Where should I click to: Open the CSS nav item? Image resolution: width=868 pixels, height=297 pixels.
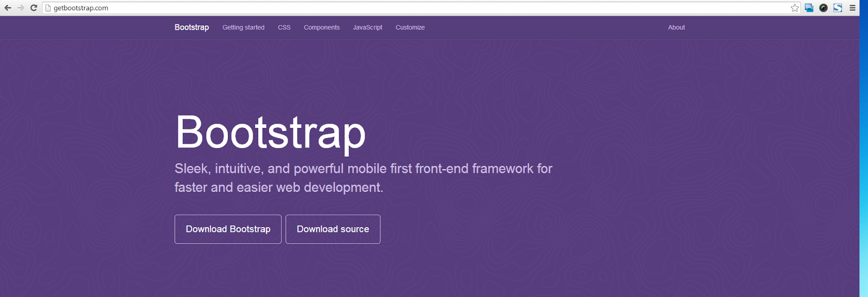(284, 27)
